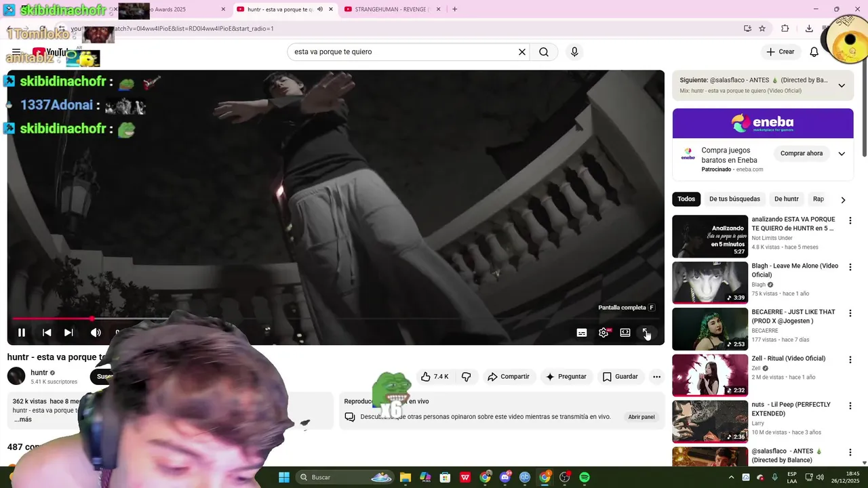The height and width of the screenshot is (488, 868).
Task: Skip to next video in player
Action: point(68,332)
